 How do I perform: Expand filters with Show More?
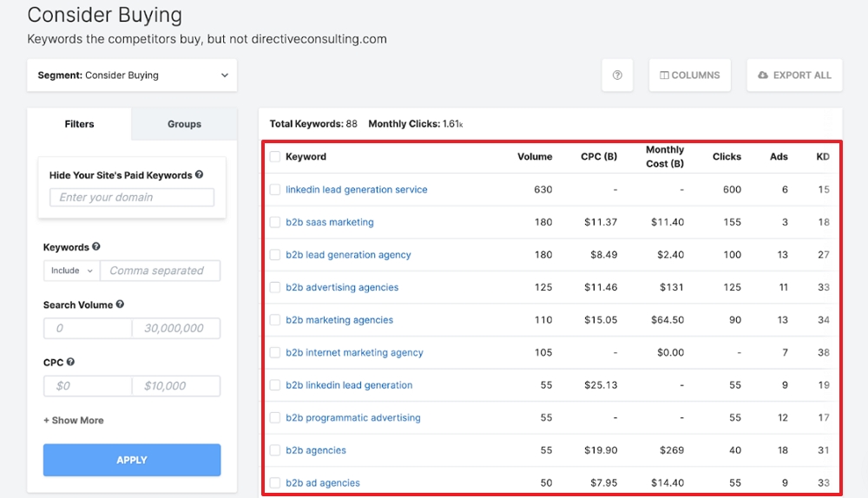tap(74, 421)
